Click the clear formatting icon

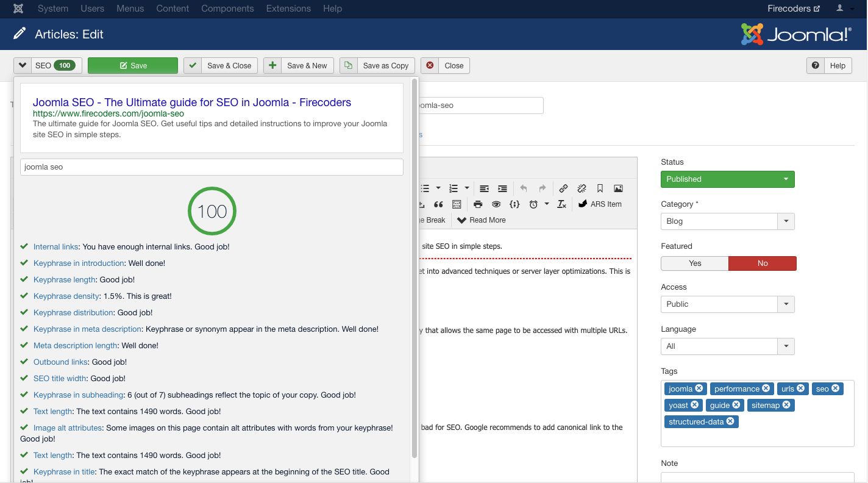(562, 204)
